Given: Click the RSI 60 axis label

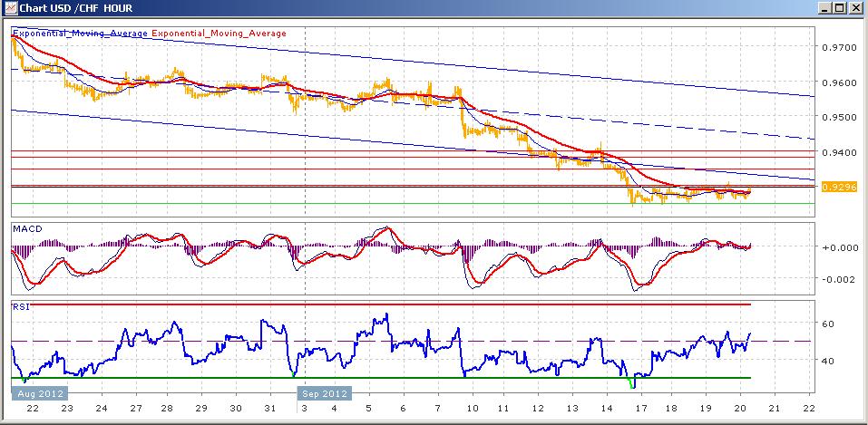Looking at the screenshot, I should [828, 324].
